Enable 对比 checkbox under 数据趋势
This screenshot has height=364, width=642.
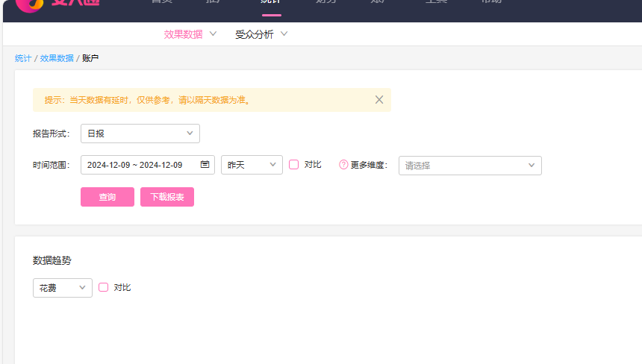pos(104,287)
